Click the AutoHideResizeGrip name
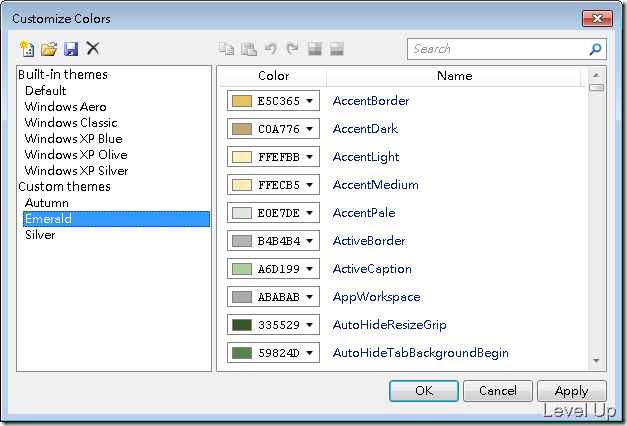627x426 pixels. pyautogui.click(x=389, y=325)
